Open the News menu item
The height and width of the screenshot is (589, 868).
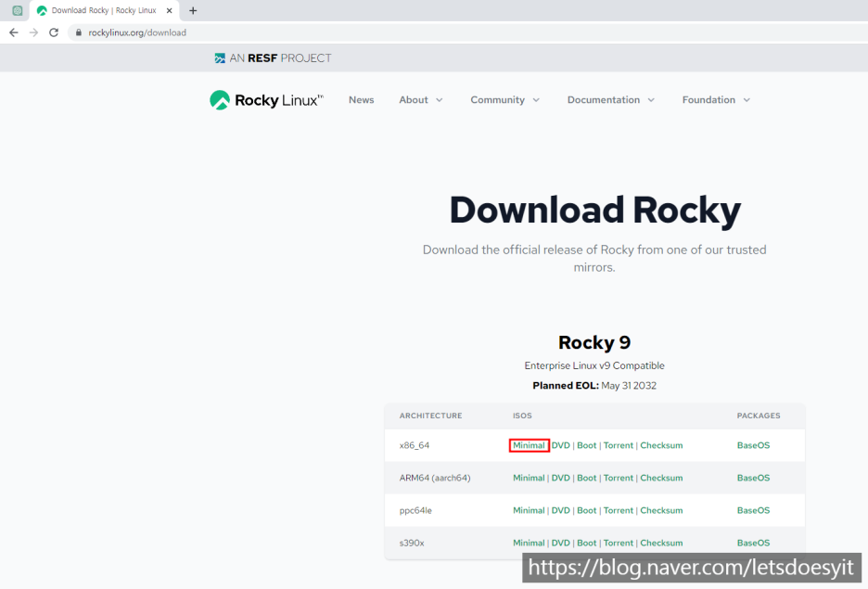click(x=361, y=100)
